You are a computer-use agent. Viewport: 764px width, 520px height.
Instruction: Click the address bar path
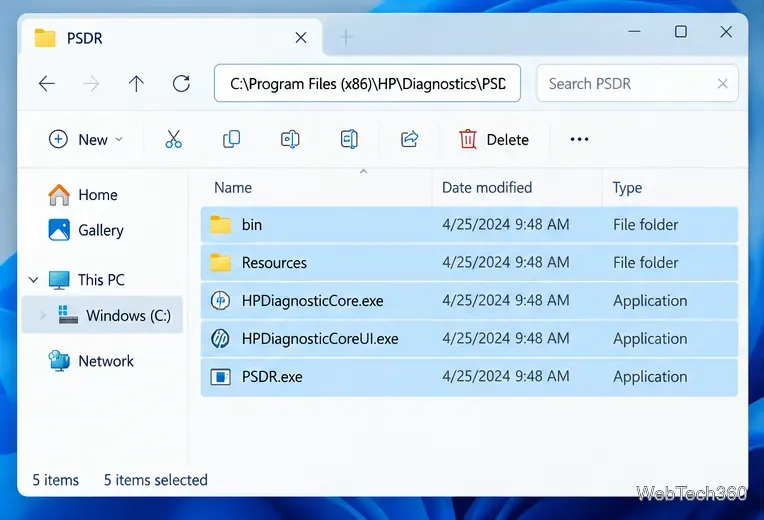pyautogui.click(x=367, y=83)
